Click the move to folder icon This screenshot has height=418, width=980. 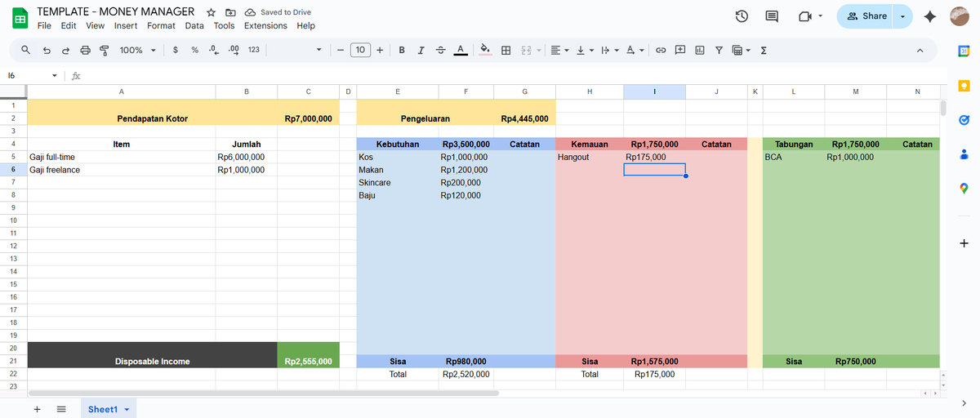click(230, 12)
